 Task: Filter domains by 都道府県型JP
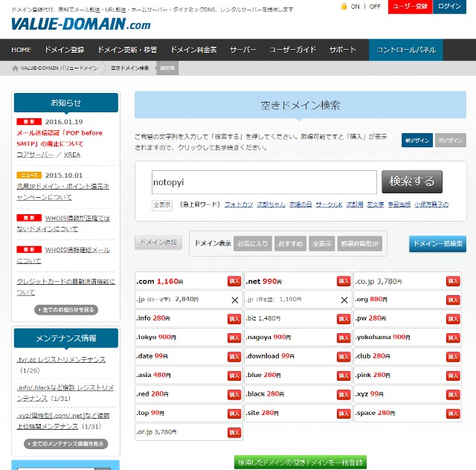[360, 243]
